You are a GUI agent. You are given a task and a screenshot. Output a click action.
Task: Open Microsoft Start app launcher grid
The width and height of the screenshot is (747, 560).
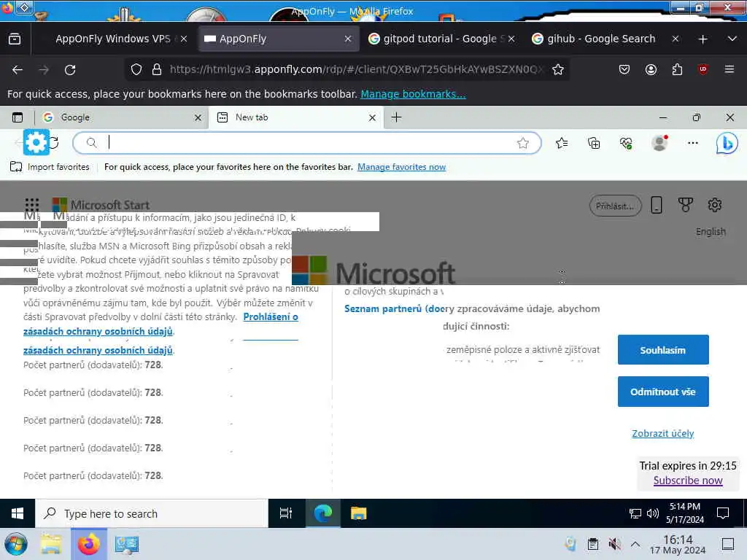coord(32,205)
